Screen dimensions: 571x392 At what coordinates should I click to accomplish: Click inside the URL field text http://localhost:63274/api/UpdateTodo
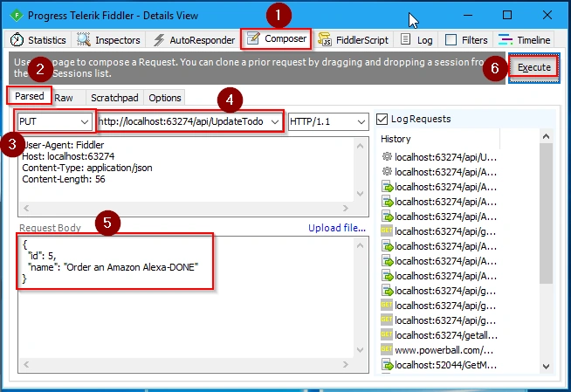[x=180, y=121]
